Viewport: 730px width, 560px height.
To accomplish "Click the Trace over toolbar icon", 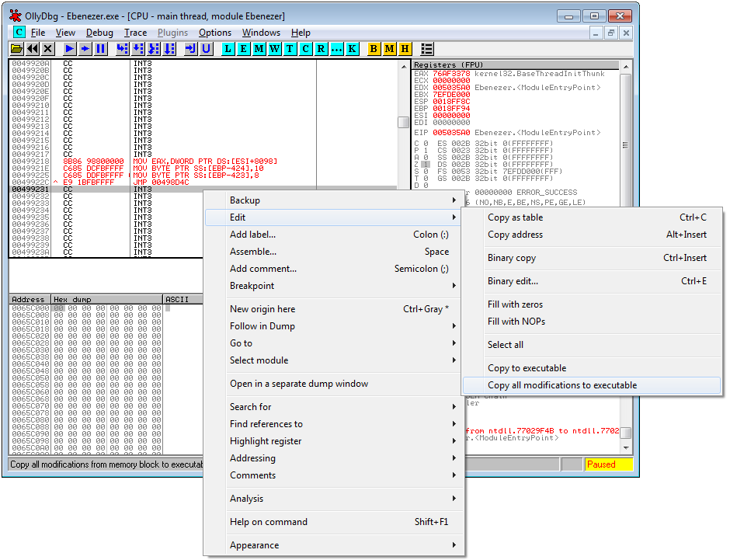I will [x=169, y=48].
